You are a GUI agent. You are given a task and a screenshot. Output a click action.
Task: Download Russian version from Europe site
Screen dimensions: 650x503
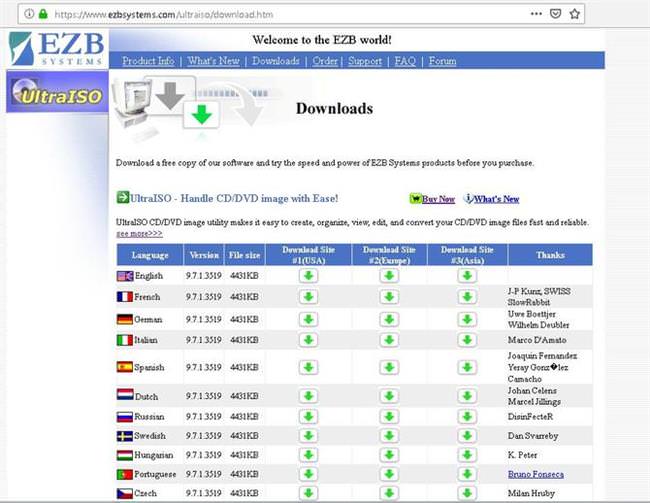pos(389,416)
